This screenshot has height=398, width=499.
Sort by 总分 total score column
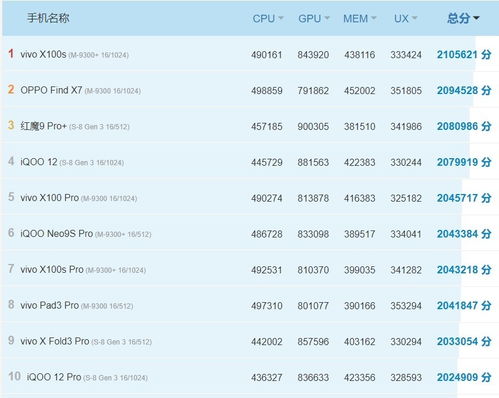[x=463, y=18]
